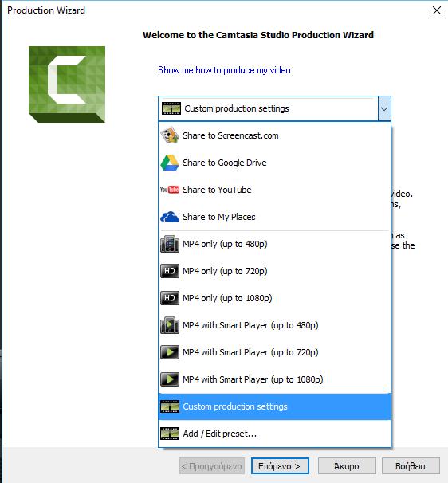This screenshot has width=448, height=483.
Task: Click the green Camtasia logo image
Action: click(x=67, y=84)
